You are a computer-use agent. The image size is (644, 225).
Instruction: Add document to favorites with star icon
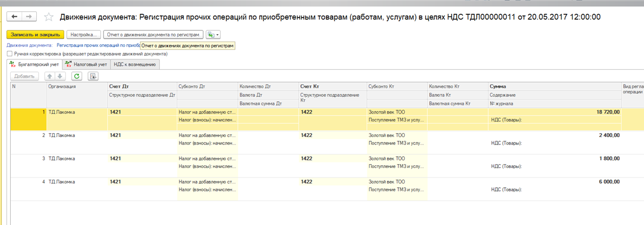pos(49,17)
